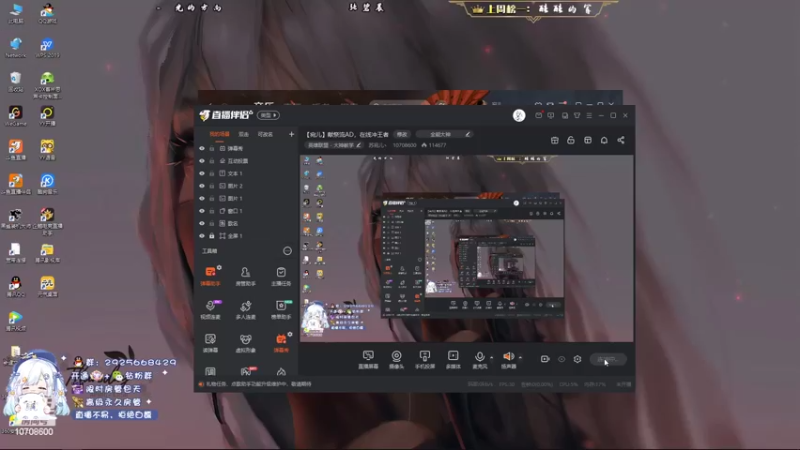The image size is (800, 450).
Task: Select the 窗口 1 layer row
Action: pos(246,211)
